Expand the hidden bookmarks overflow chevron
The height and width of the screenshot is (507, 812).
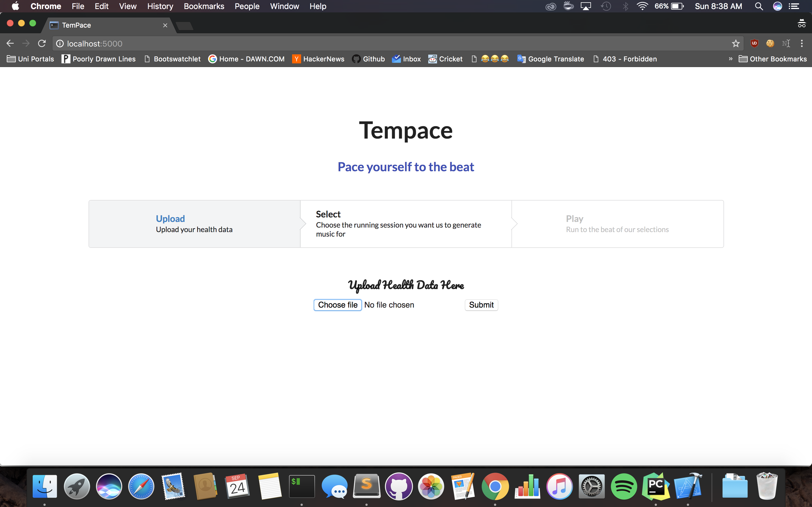(731, 59)
